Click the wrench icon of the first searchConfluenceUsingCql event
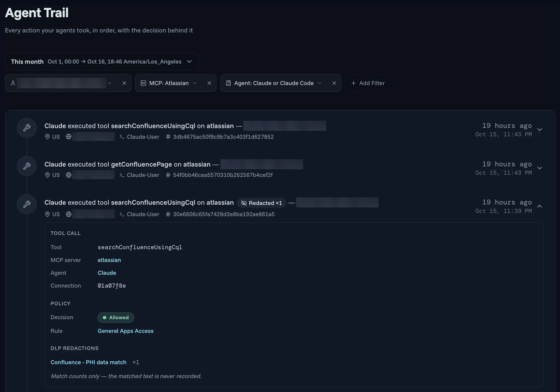Image resolution: width=560 pixels, height=392 pixels. [x=27, y=128]
